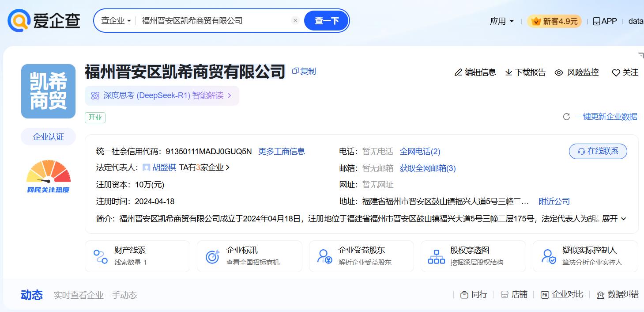644x312 pixels.
Task: Click the 数据纠错 icon link
Action: 618,294
